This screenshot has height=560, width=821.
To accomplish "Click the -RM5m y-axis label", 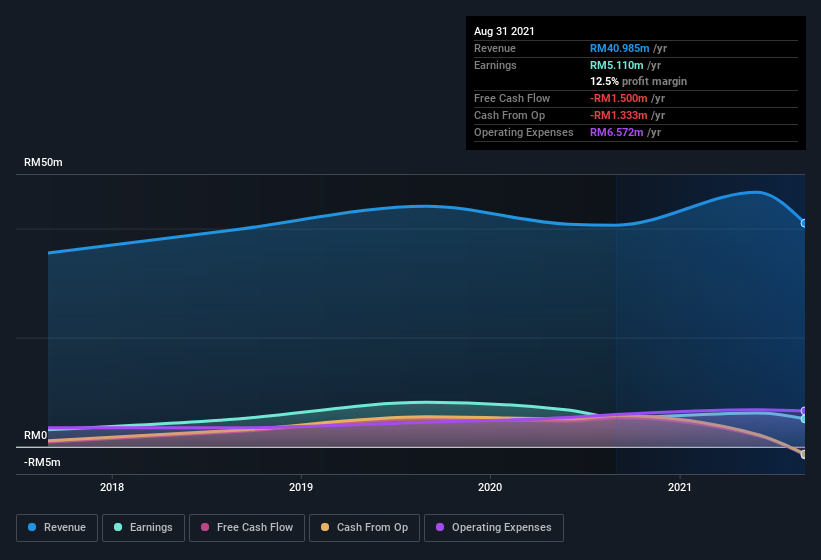I will (42, 463).
